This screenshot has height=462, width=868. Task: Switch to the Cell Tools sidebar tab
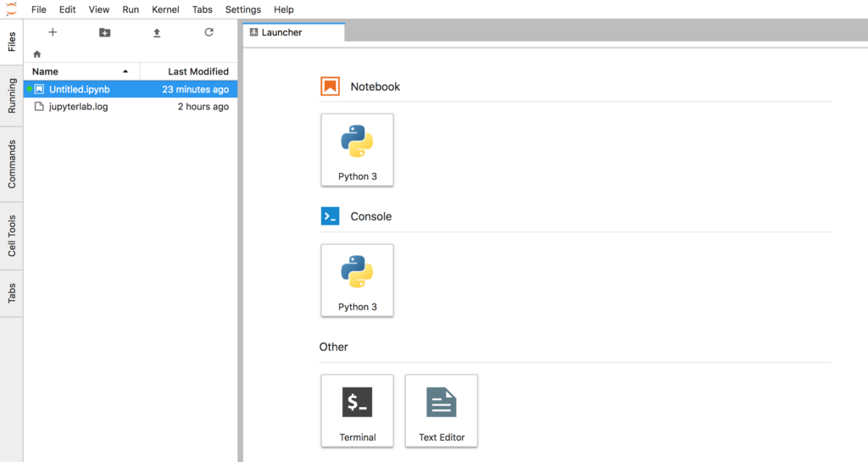pyautogui.click(x=12, y=237)
